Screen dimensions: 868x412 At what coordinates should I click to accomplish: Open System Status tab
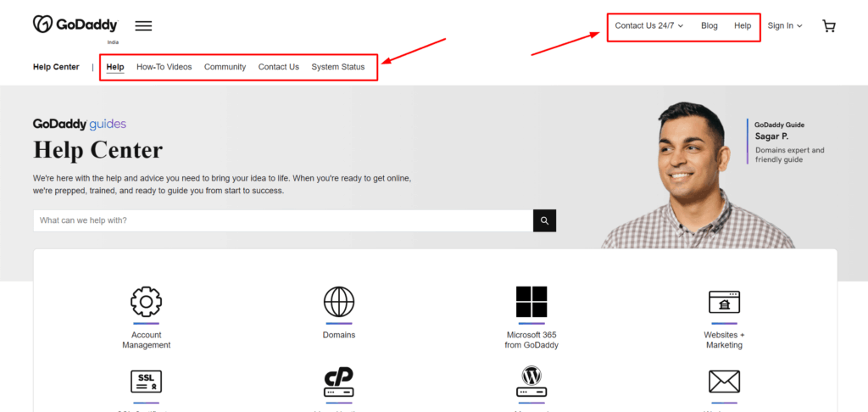337,67
